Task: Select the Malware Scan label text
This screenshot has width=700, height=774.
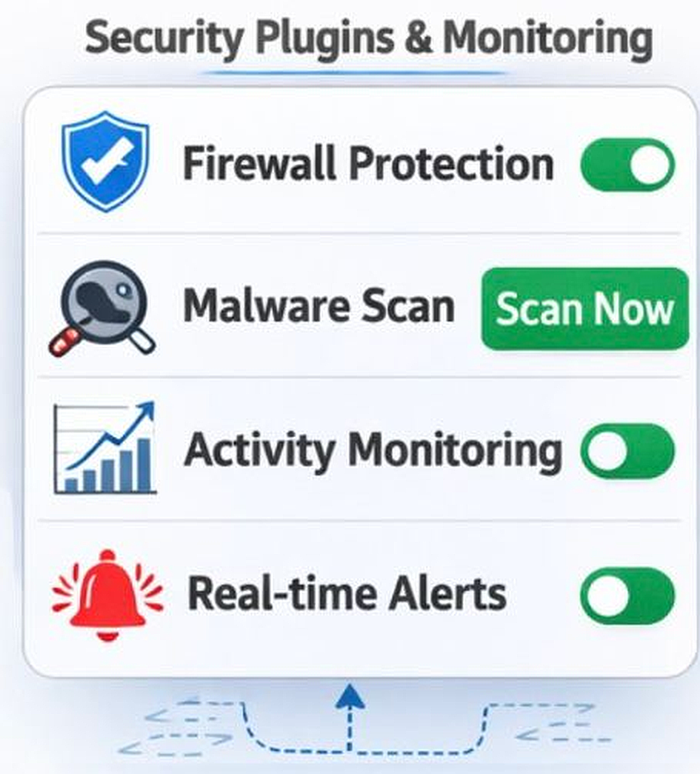Action: pos(319,306)
